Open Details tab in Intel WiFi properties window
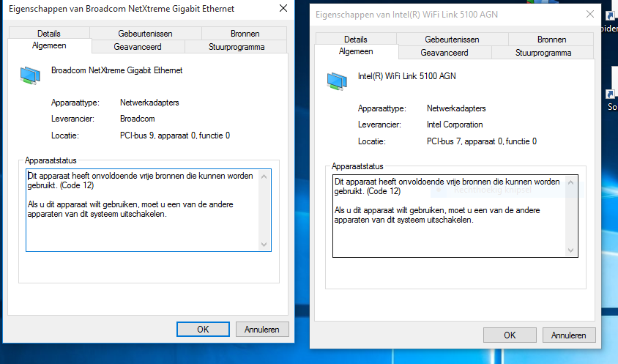618x364 pixels. (x=356, y=40)
